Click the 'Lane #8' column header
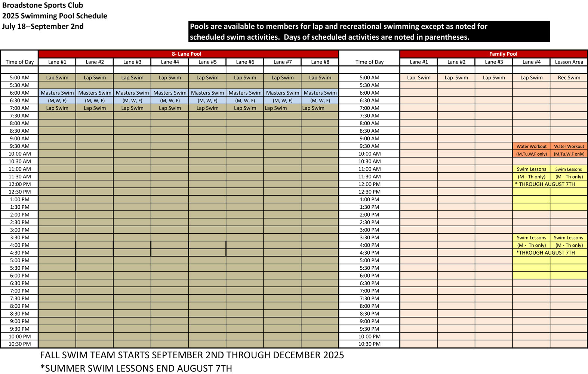 (x=320, y=62)
